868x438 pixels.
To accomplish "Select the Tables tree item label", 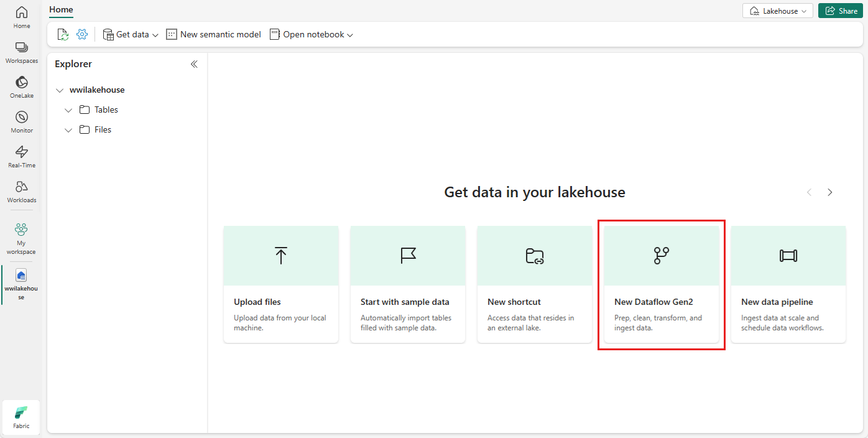I will pos(106,109).
